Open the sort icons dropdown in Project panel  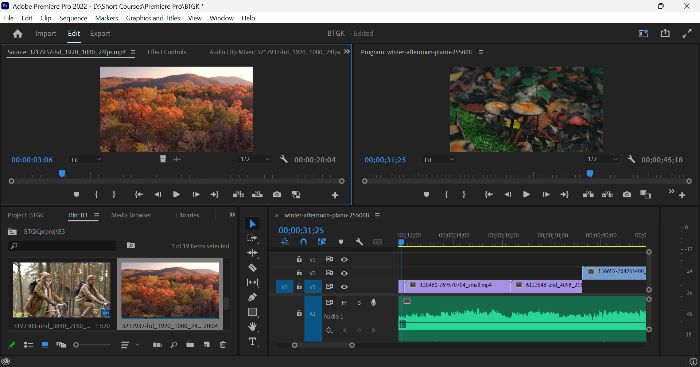(x=130, y=345)
